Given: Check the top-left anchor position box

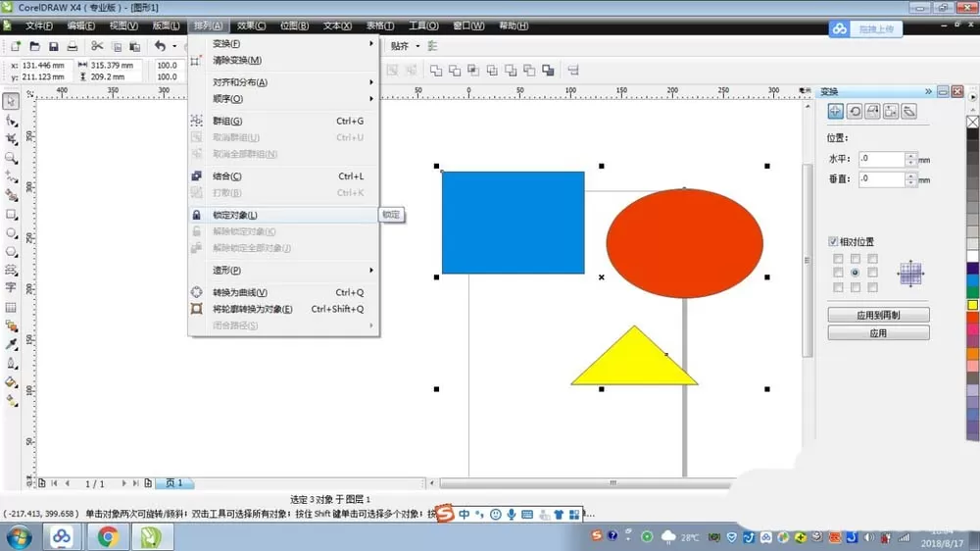Looking at the screenshot, I should pyautogui.click(x=838, y=258).
